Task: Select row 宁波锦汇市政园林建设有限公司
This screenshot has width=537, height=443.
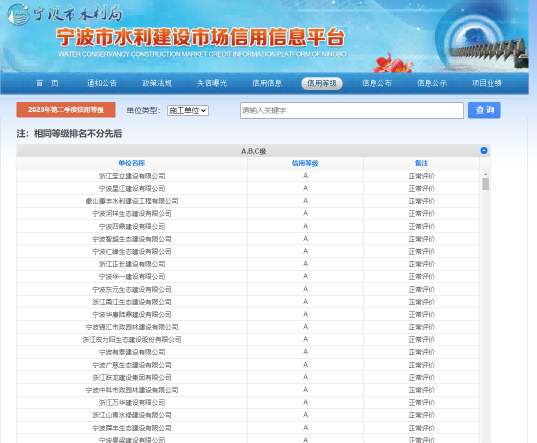Action: pos(248,327)
